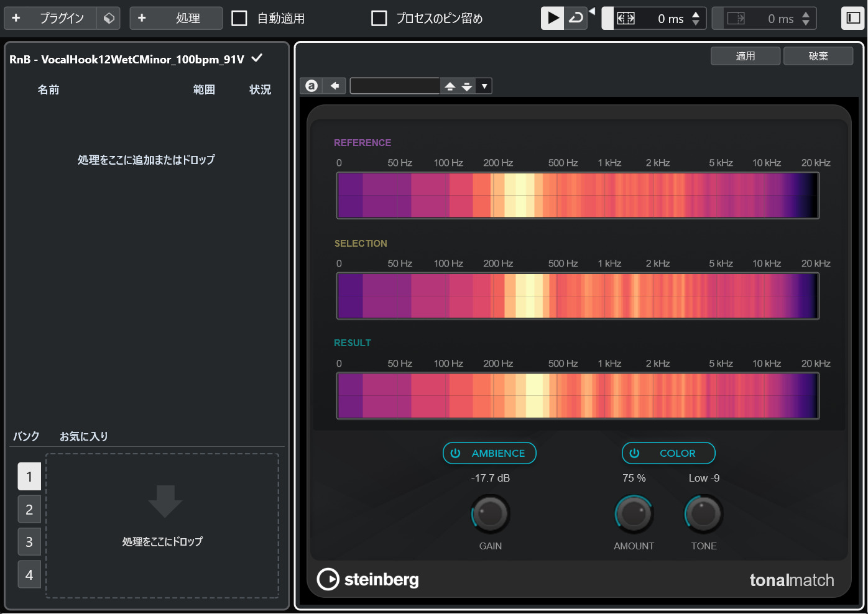
Task: Click the -17.7 dB gain value
Action: 491,478
